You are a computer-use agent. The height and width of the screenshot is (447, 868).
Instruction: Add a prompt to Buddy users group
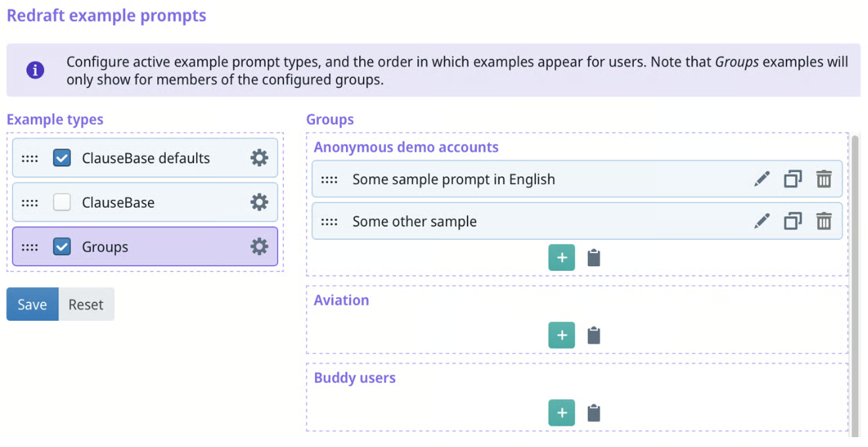coord(562,413)
